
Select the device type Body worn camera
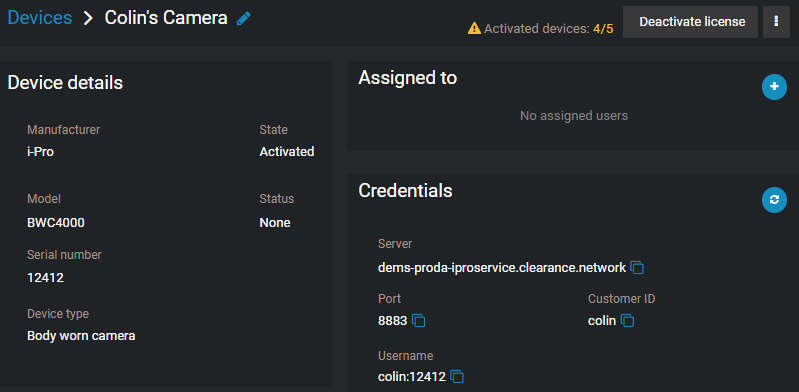coord(81,336)
